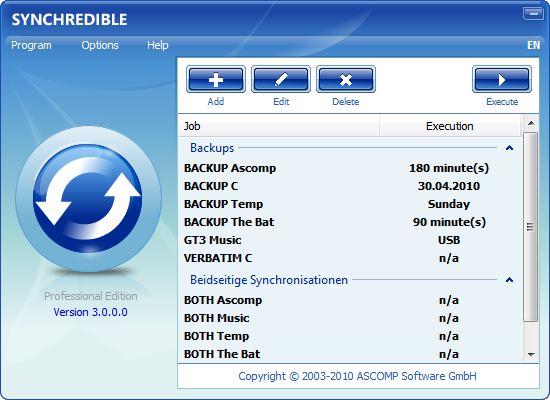Click the Version 3.0.0.0 link
The height and width of the screenshot is (400, 550).
click(x=90, y=312)
